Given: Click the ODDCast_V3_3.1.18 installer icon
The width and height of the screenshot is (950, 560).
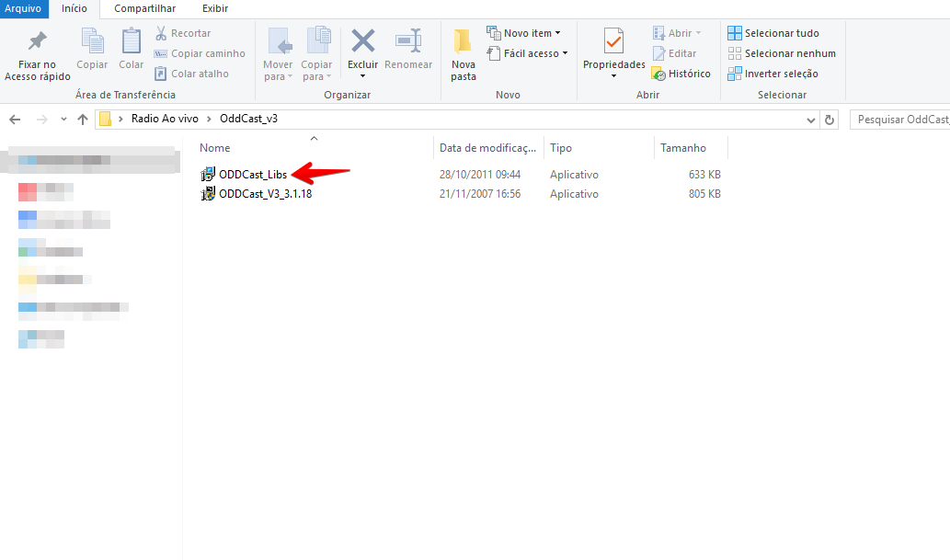Looking at the screenshot, I should pyautogui.click(x=208, y=194).
